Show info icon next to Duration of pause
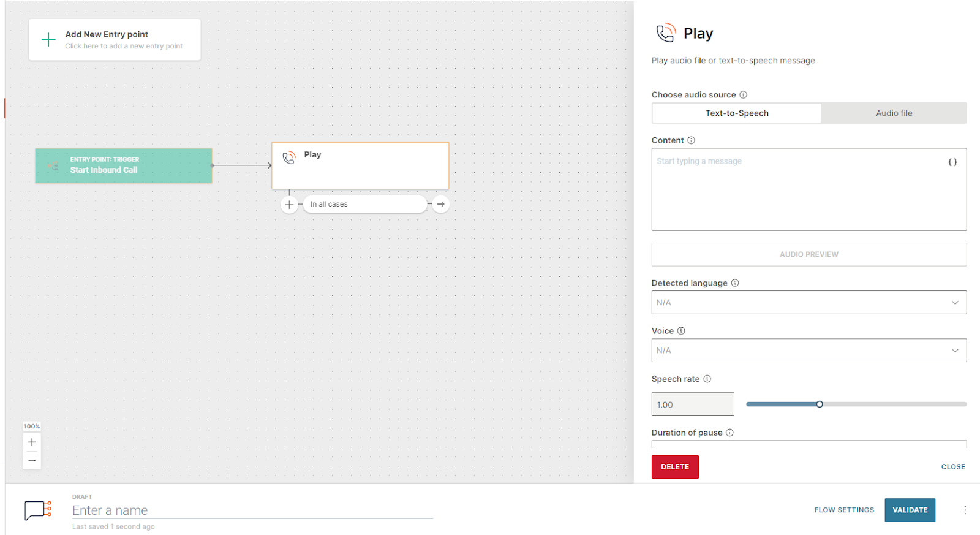 (x=730, y=433)
